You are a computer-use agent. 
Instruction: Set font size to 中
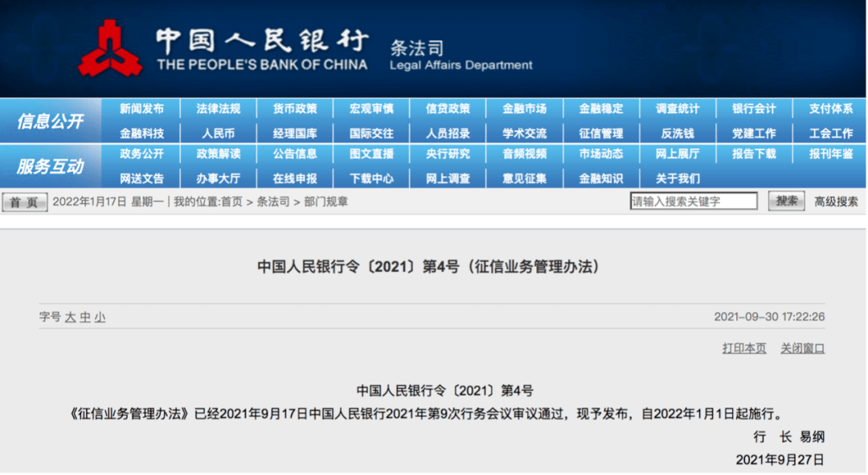[85, 317]
